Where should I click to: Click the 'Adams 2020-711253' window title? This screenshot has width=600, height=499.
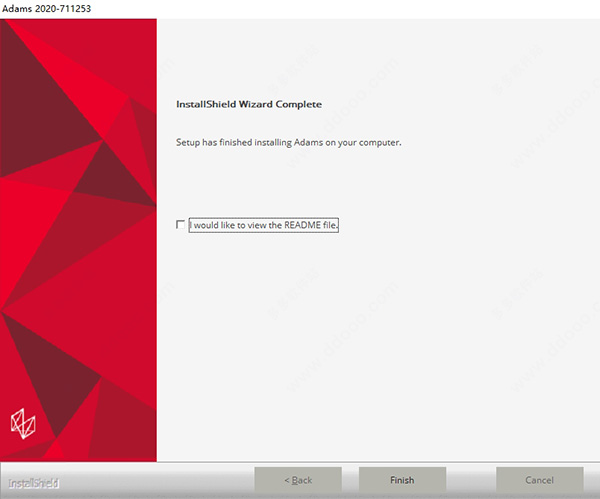[46, 8]
